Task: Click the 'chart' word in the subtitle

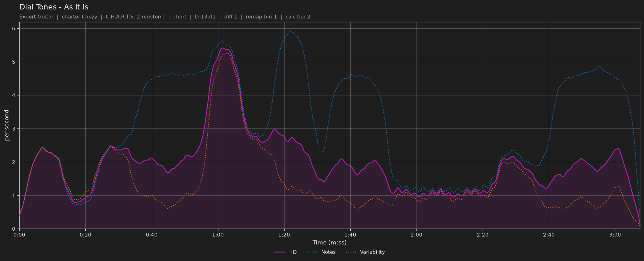Action: pyautogui.click(x=180, y=17)
